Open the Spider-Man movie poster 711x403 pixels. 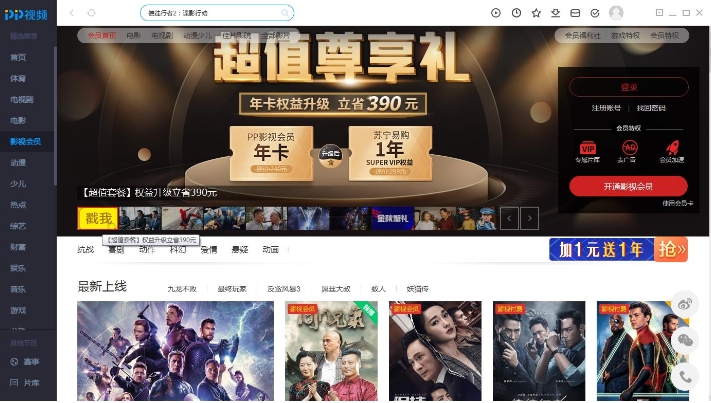(643, 351)
